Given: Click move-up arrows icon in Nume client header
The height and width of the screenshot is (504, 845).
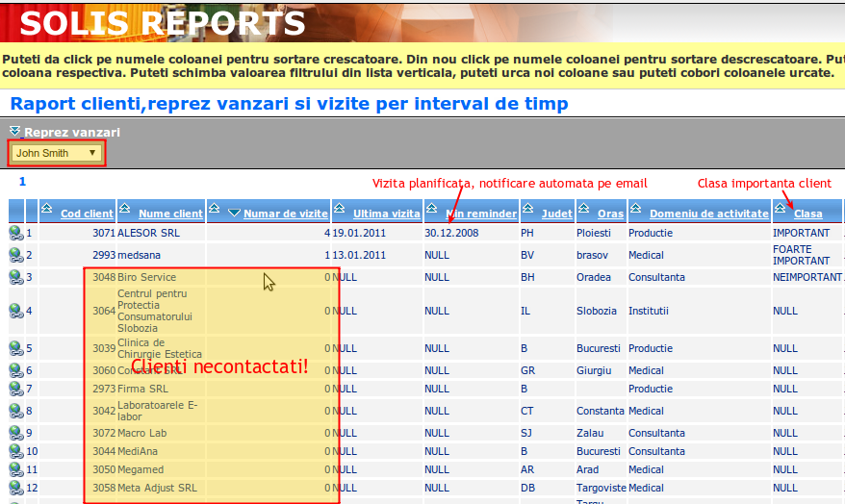Looking at the screenshot, I should pyautogui.click(x=124, y=208).
